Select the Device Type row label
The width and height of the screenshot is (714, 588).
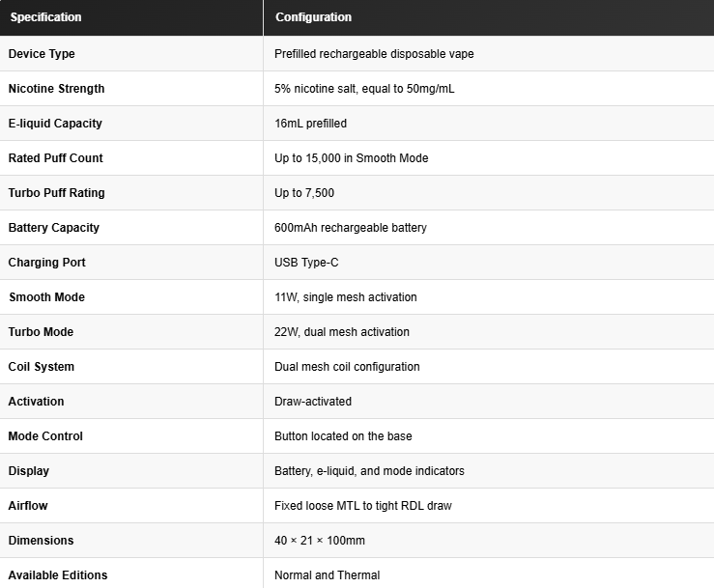tap(42, 54)
